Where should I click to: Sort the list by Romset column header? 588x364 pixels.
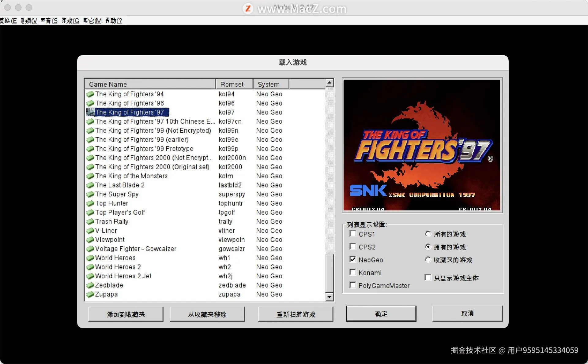coord(235,84)
